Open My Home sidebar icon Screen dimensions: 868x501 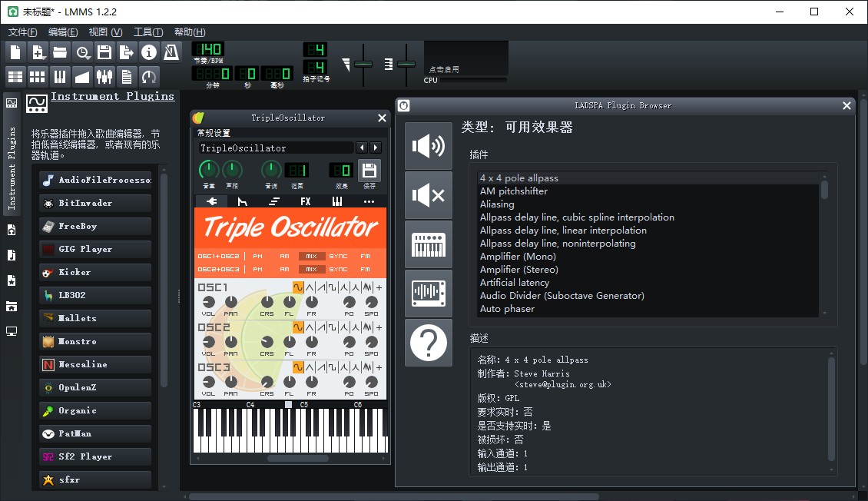point(11,306)
